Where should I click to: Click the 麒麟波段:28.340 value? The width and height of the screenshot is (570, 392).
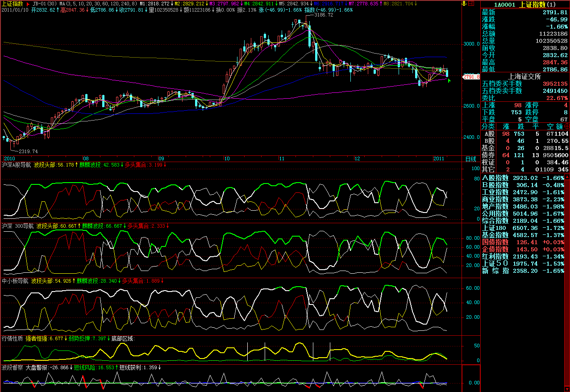click(96, 281)
